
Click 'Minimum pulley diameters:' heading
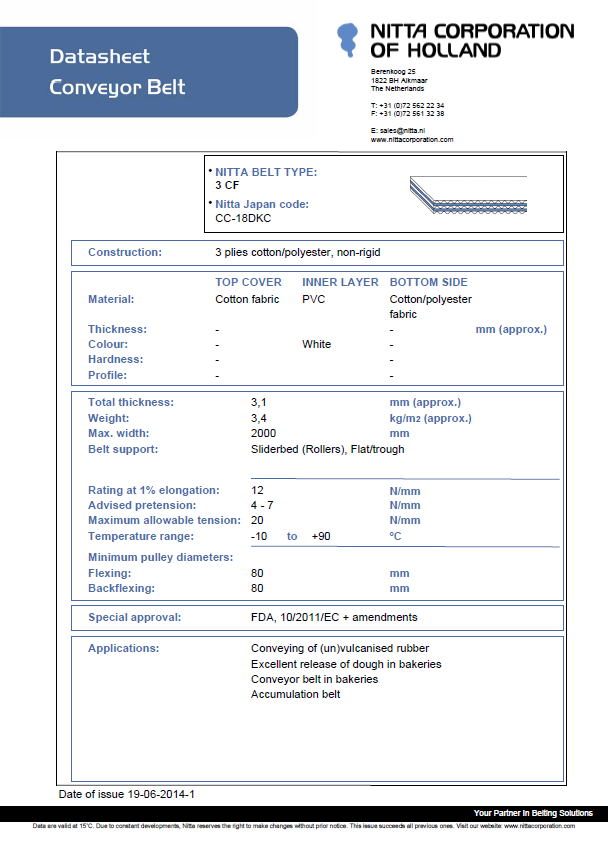(160, 557)
